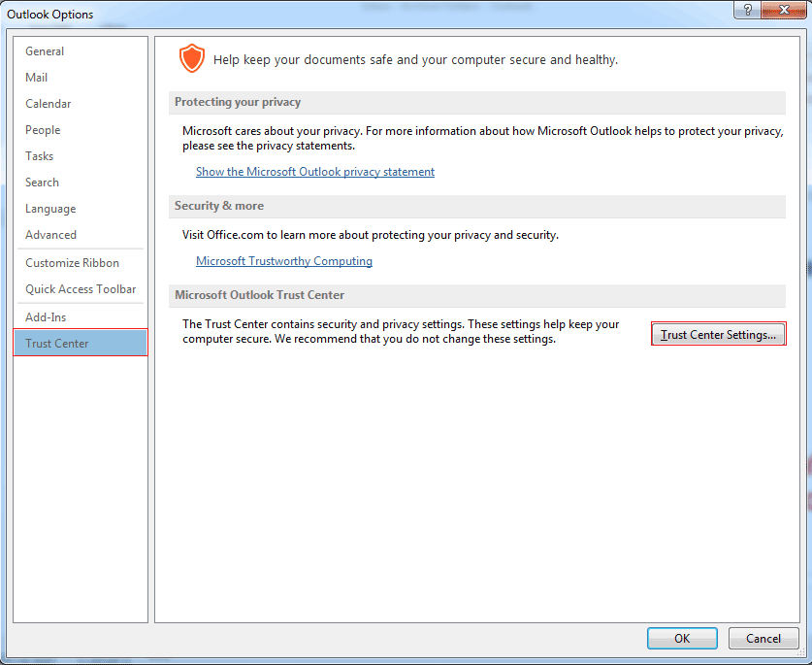Screen dimensions: 812x665
Task: Open Trust Center Settings button
Action: tap(718, 334)
